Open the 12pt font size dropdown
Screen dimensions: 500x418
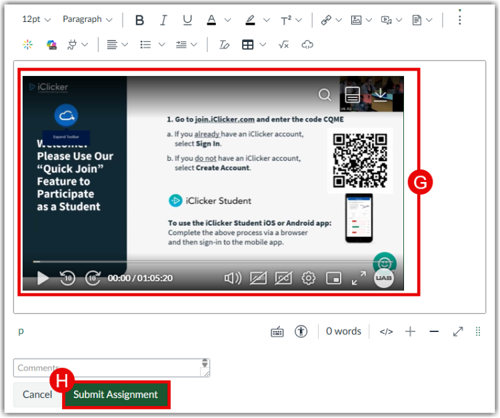pyautogui.click(x=36, y=19)
